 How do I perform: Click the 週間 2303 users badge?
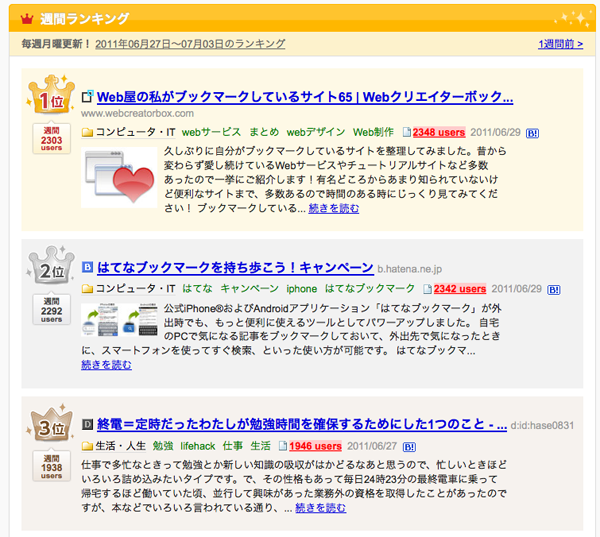tap(51, 139)
